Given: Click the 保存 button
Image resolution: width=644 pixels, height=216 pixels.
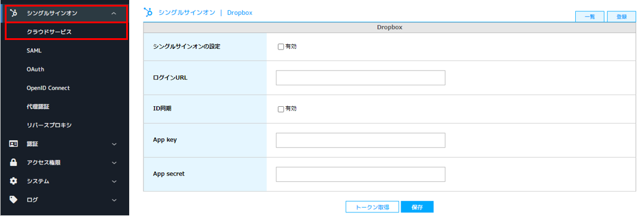Looking at the screenshot, I should point(417,207).
